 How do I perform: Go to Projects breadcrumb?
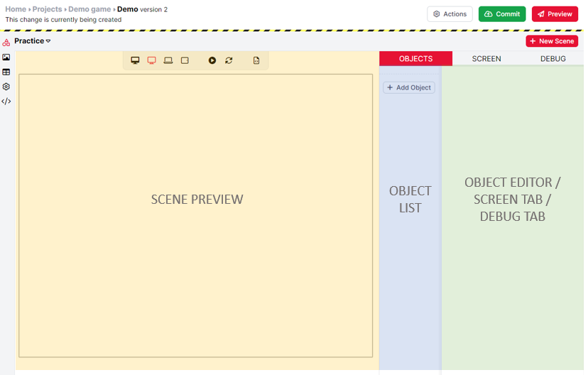[47, 9]
